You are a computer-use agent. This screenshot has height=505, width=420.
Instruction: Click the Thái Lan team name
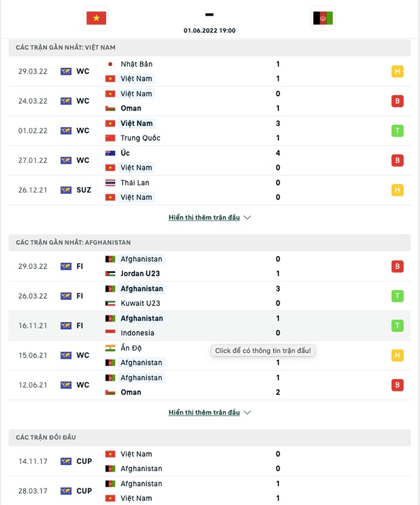pos(135,183)
